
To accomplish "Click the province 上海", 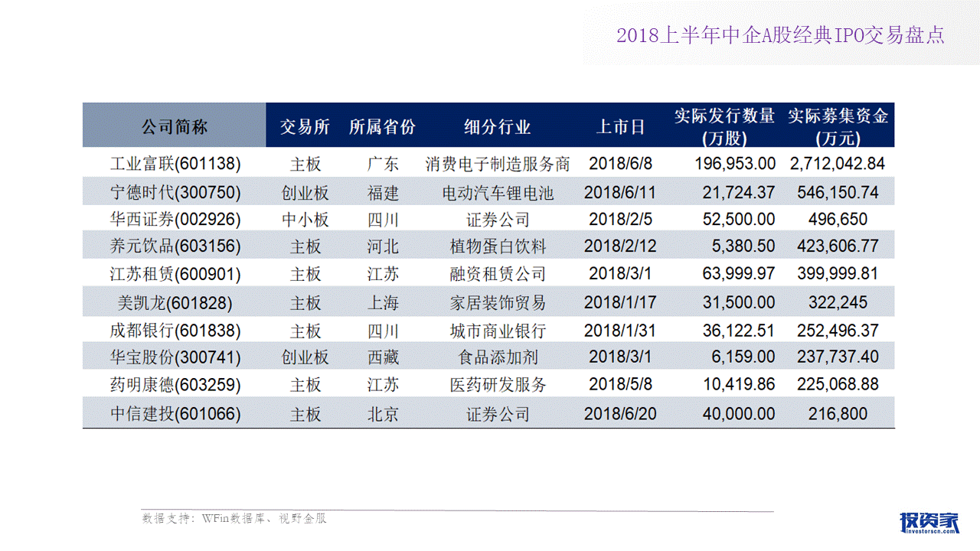I will click(383, 302).
